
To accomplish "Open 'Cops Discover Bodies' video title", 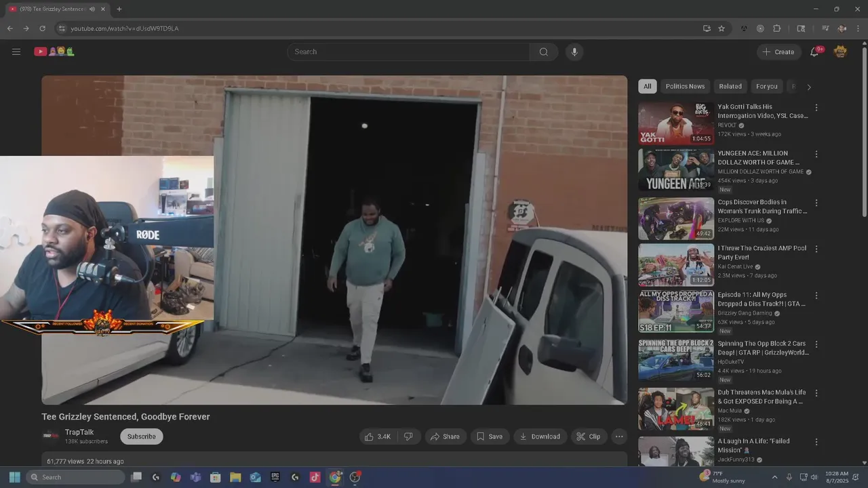I will pos(762,207).
